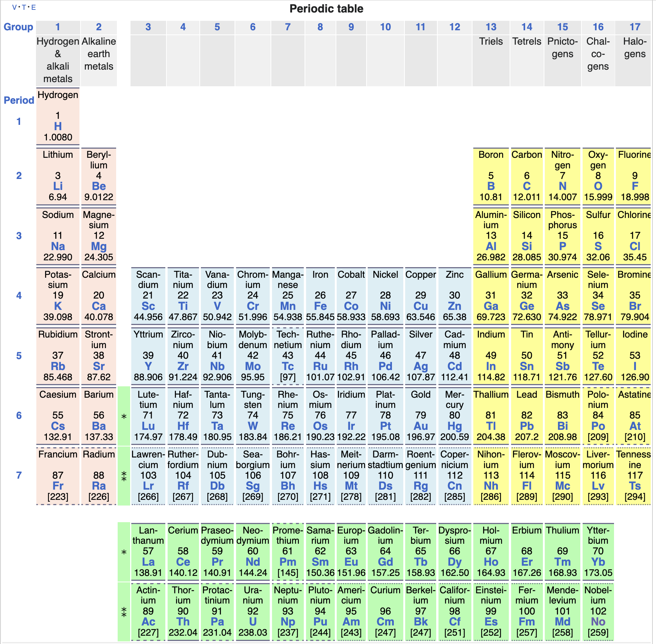656x644 pixels.
Task: Open the Group header link
Action: click(18, 27)
